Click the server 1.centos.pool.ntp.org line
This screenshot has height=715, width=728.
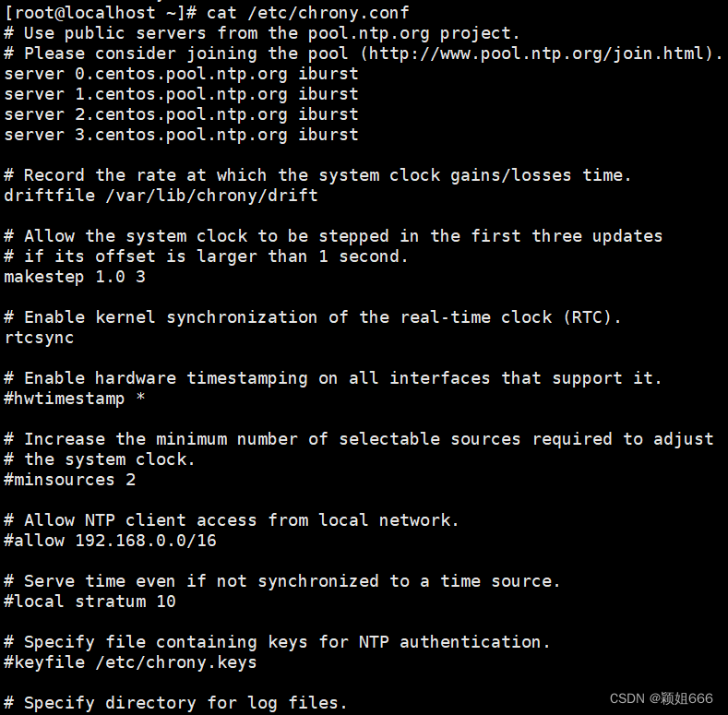tap(181, 95)
